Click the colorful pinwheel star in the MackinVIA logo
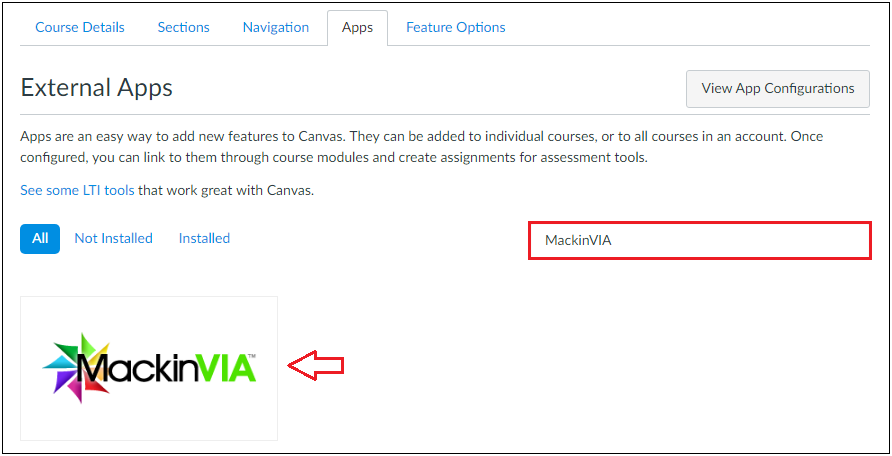Viewport: 892px width, 456px height. point(74,368)
